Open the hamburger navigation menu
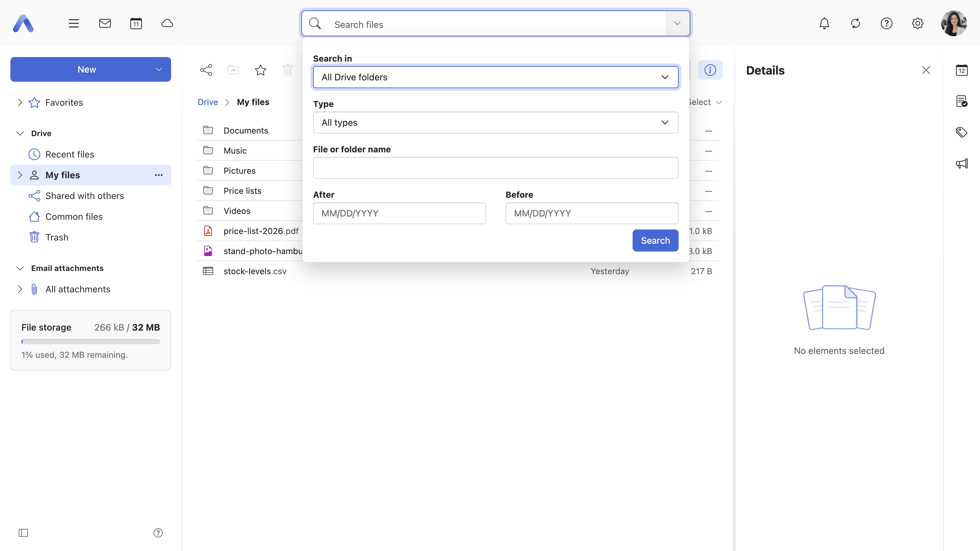Screen dimensions: 980x551 tap(74, 24)
